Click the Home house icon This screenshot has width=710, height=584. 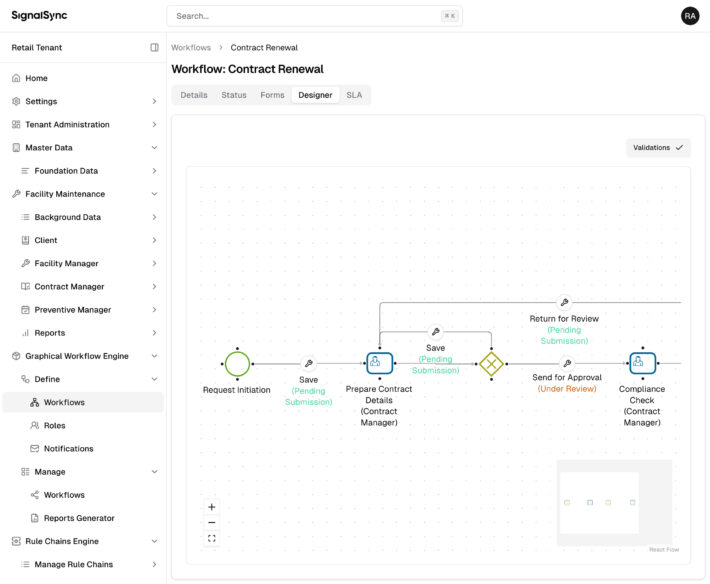16,78
